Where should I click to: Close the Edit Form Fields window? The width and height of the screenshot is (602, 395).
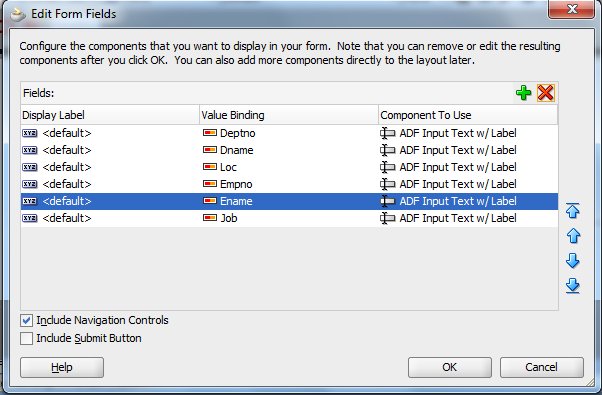pyautogui.click(x=572, y=9)
